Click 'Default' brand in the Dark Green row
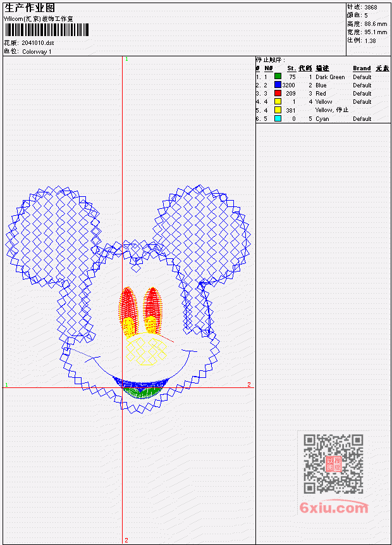 tap(362, 77)
